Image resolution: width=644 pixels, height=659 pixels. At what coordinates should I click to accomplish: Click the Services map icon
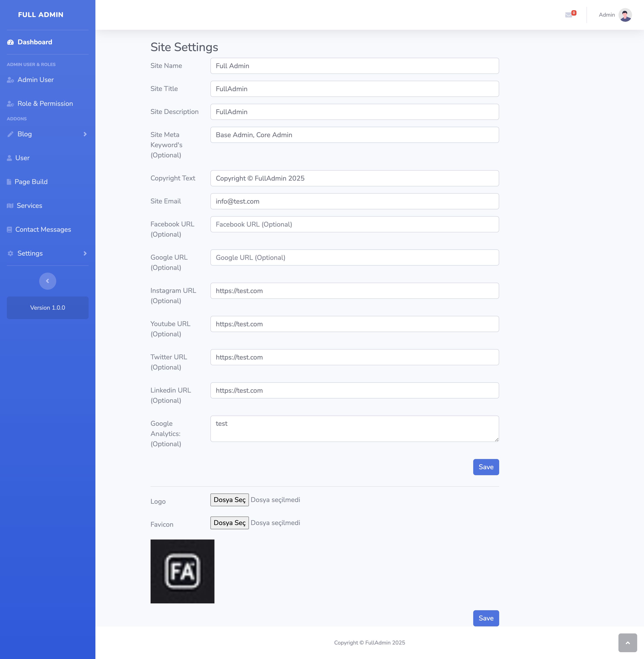10,206
